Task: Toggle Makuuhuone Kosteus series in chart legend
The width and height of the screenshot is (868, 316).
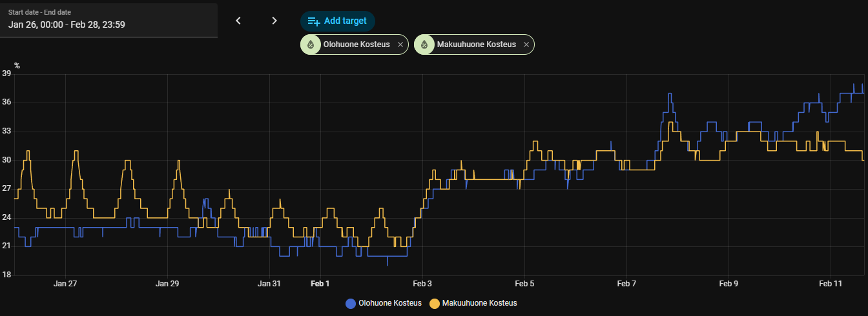Action: (479, 303)
